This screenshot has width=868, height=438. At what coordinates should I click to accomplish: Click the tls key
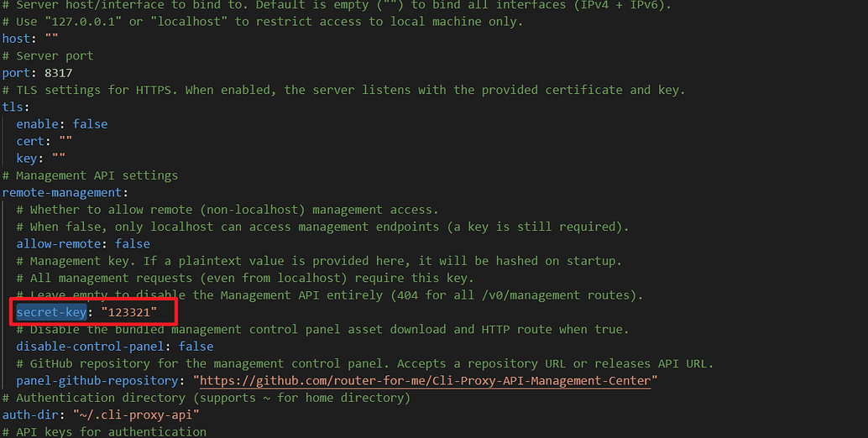point(13,107)
